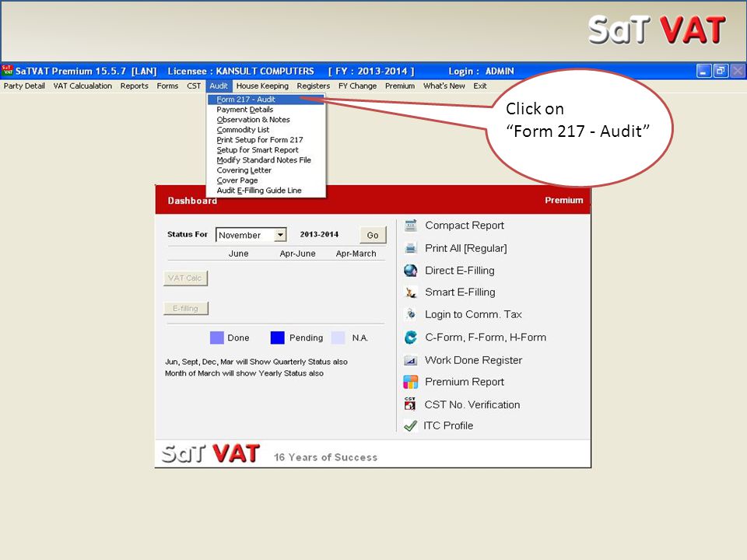Viewport: 747px width, 560px height.
Task: Click the 2013-2014 year label in Dashboard
Action: pyautogui.click(x=319, y=234)
